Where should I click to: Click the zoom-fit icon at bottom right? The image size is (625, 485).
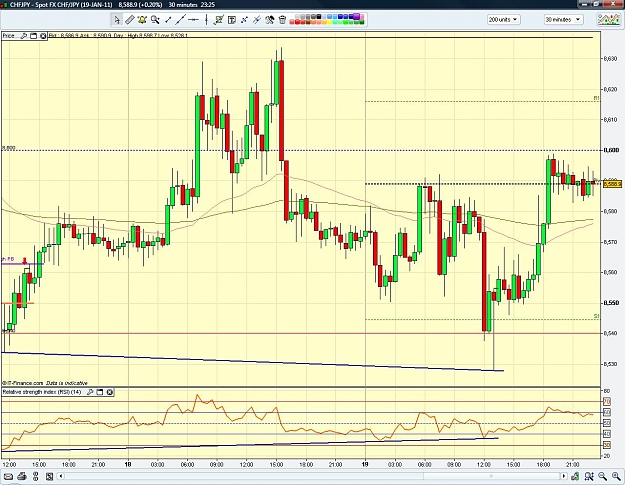click(x=589, y=476)
